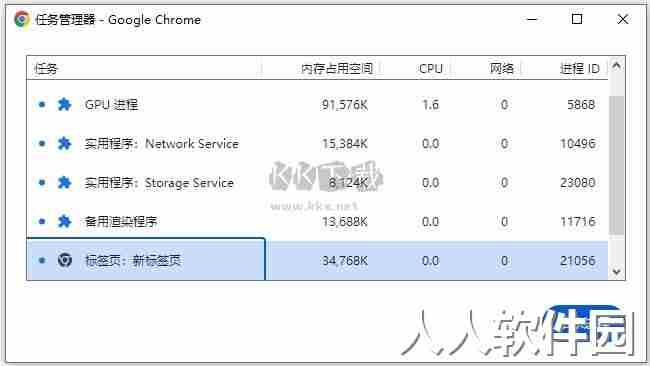This screenshot has width=650, height=366.
Task: Select the 实用程序: Storage Service row
Action: [317, 182]
